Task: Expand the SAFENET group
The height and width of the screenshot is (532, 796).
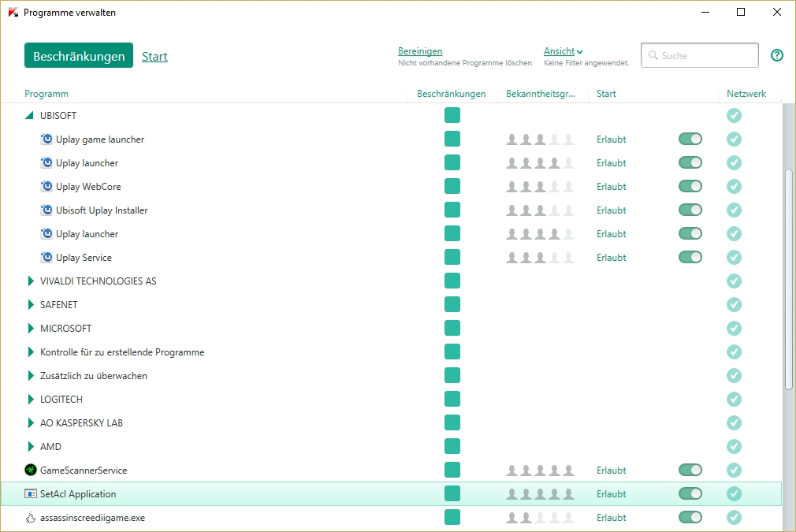Action: coord(31,304)
